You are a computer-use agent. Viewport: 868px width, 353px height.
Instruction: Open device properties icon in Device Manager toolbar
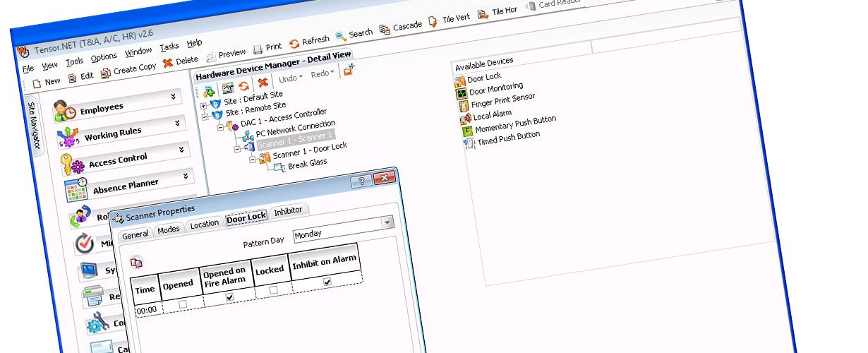click(x=227, y=88)
